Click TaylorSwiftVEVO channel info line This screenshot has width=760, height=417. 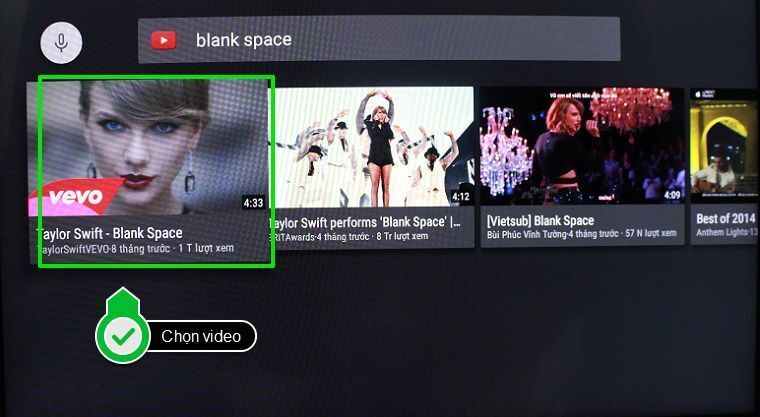coord(136,249)
